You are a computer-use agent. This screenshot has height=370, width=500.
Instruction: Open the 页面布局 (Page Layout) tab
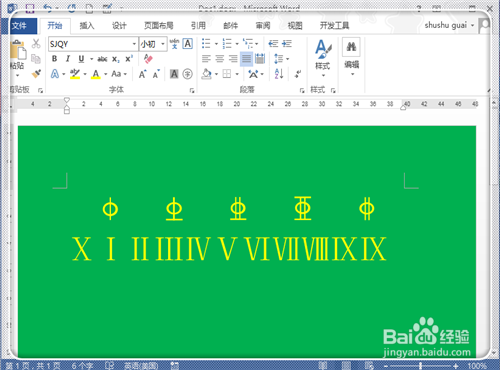(159, 26)
